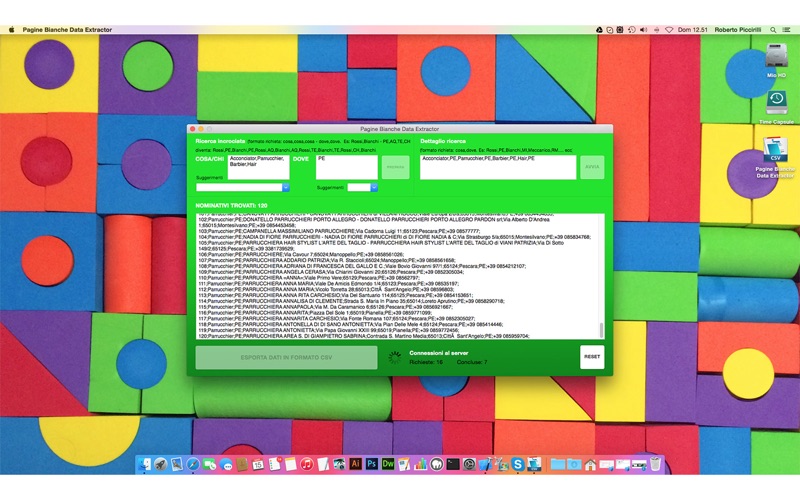Image resolution: width=800 pixels, height=500 pixels.
Task: Open Roberto Piccirilli user menu
Action: coord(738,30)
